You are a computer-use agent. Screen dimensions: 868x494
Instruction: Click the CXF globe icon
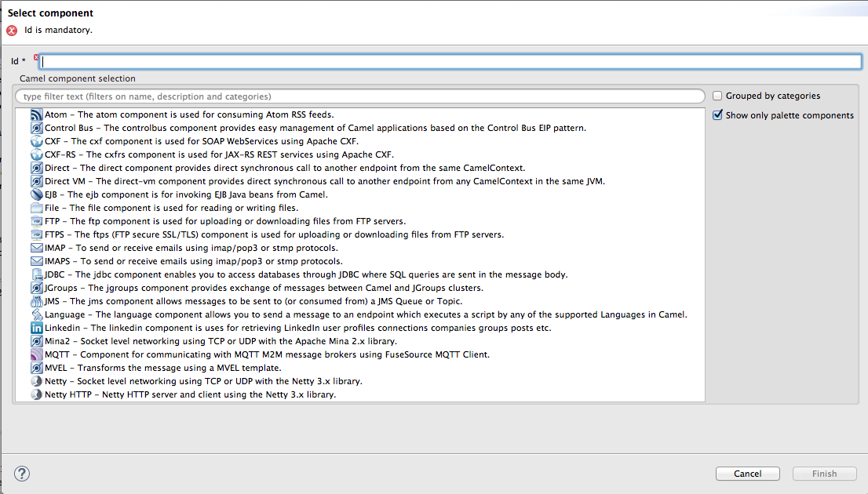coord(37,141)
